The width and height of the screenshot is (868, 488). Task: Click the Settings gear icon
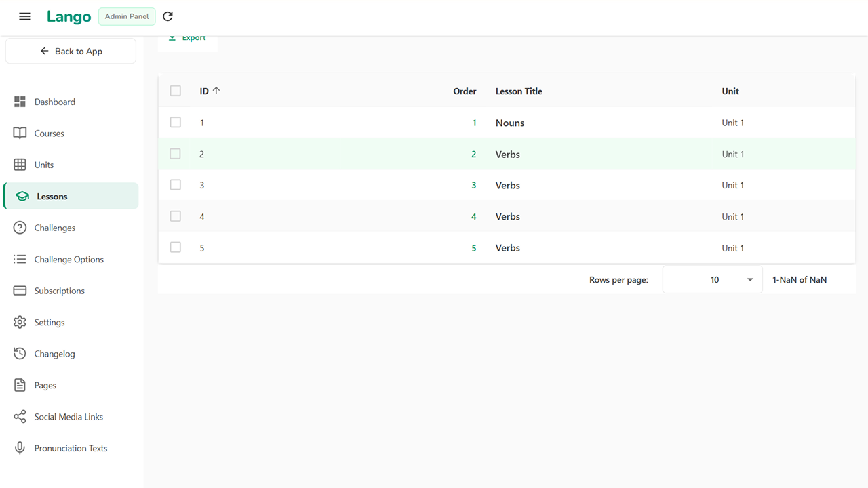pyautogui.click(x=20, y=322)
